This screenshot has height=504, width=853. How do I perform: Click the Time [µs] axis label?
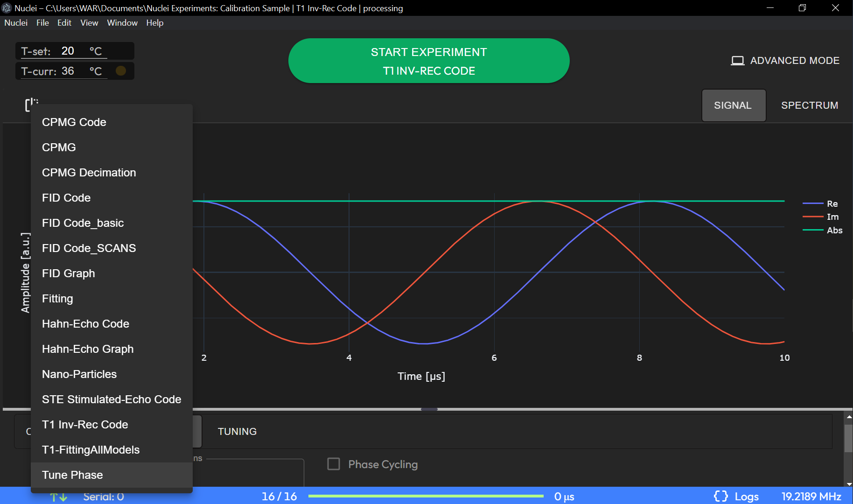point(421,376)
